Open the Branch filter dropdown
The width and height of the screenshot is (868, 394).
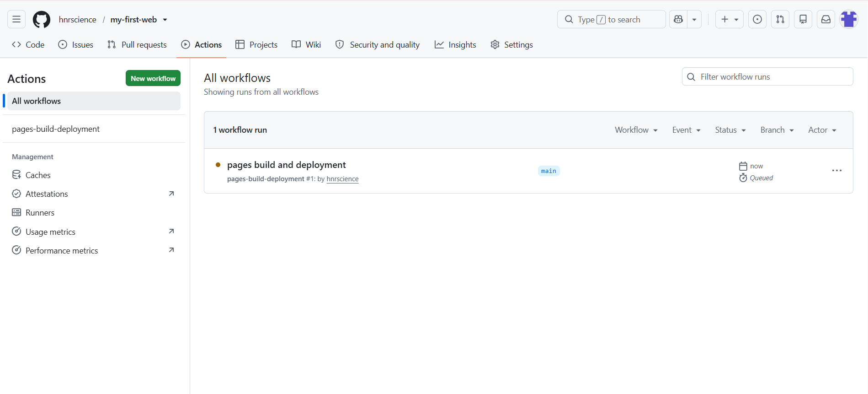click(777, 130)
